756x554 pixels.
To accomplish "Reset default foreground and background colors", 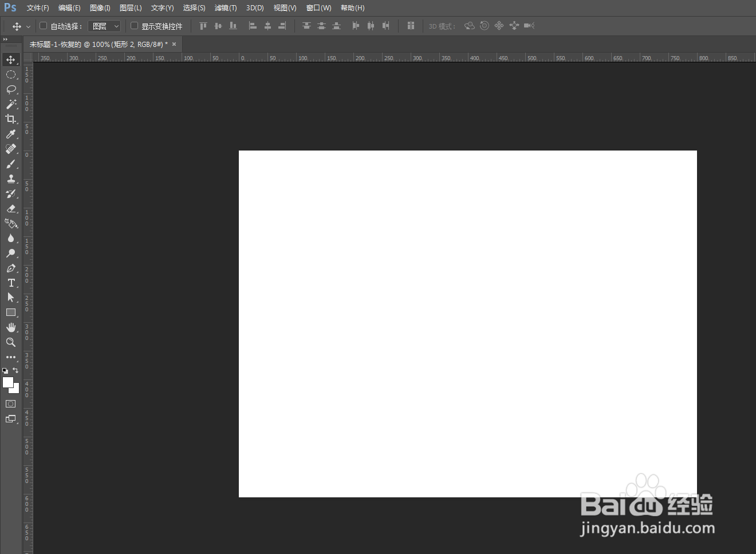I will pyautogui.click(x=5, y=371).
